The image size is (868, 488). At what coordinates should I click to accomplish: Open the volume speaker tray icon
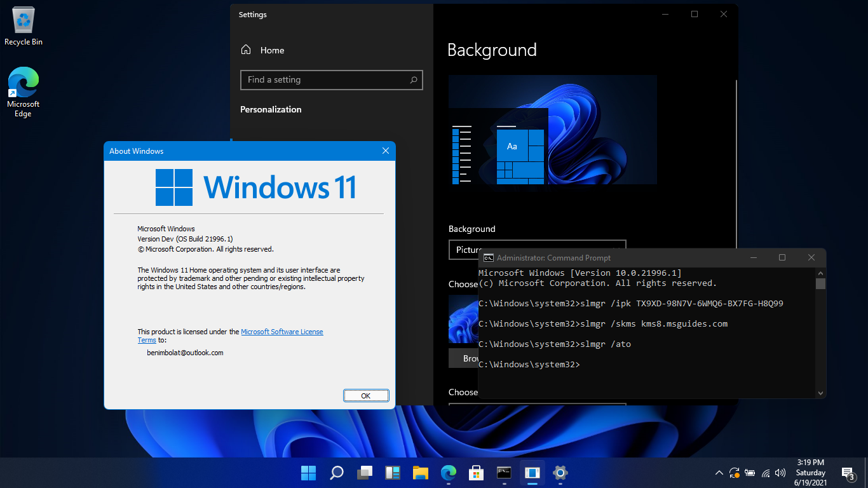coord(781,473)
